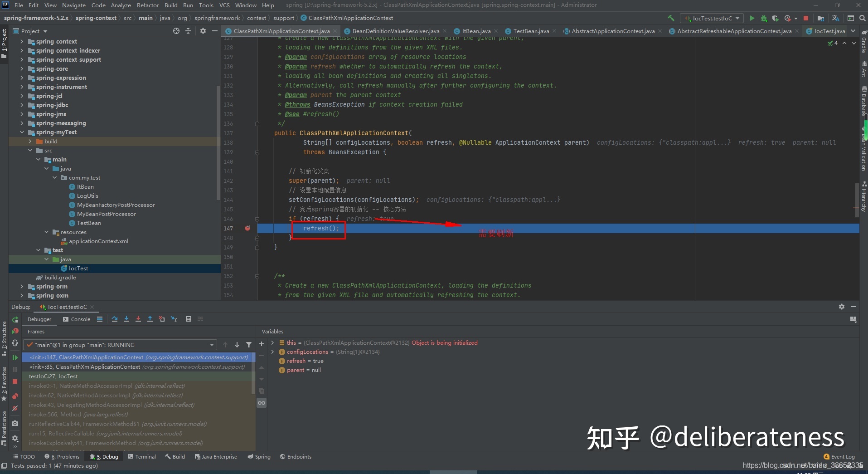Open Endpoints tool window button

(296, 457)
